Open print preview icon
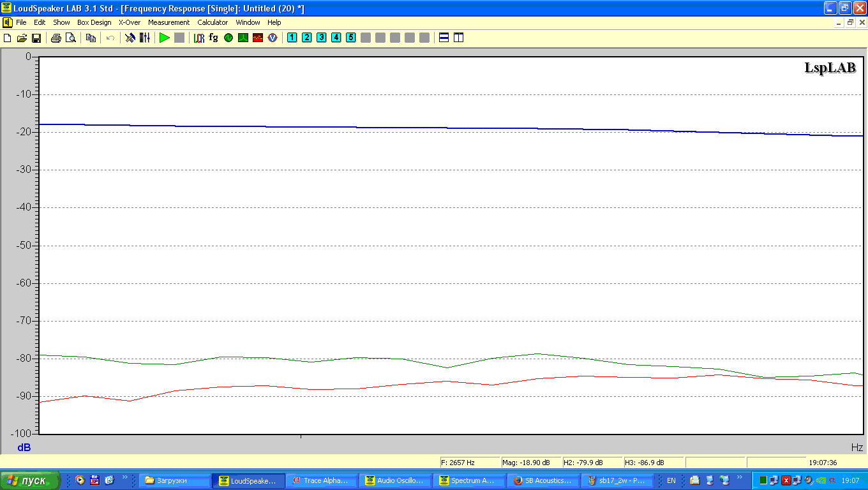Viewport: 868px width, 490px height. tap(71, 38)
